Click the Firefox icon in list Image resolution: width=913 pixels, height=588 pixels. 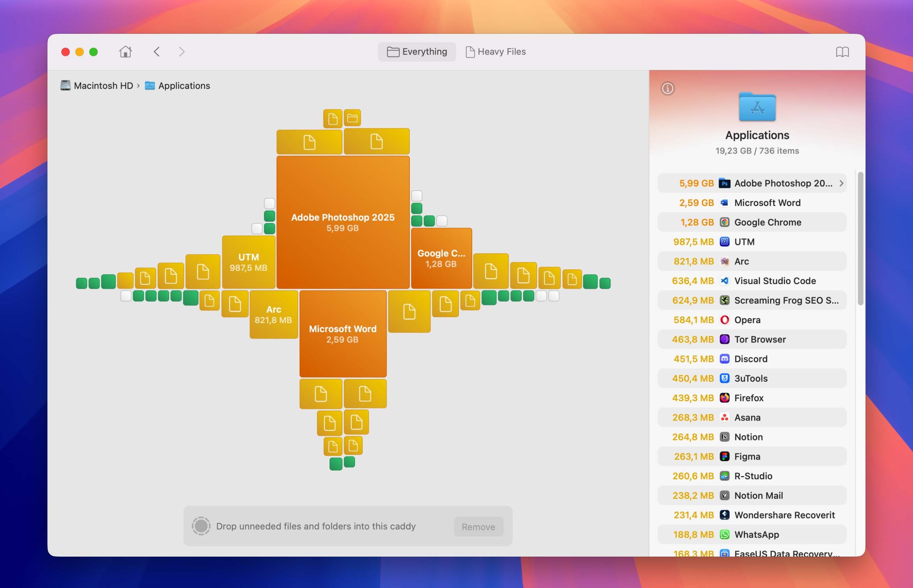(724, 398)
